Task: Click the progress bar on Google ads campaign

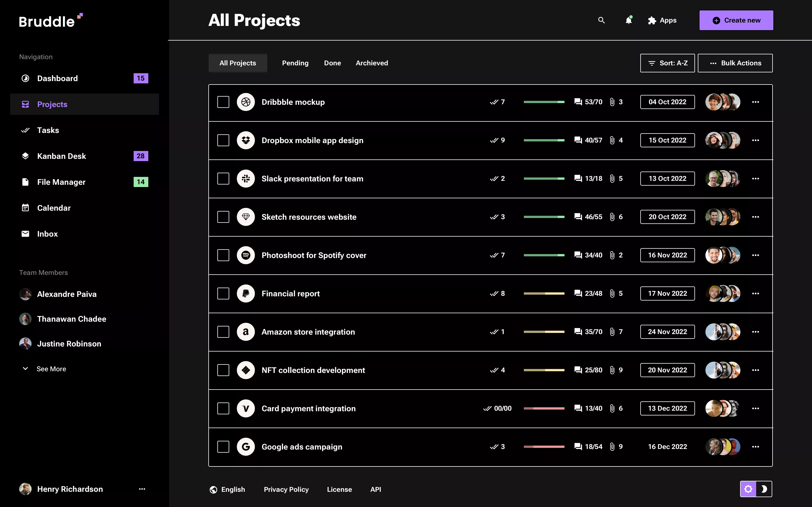Action: tap(544, 447)
